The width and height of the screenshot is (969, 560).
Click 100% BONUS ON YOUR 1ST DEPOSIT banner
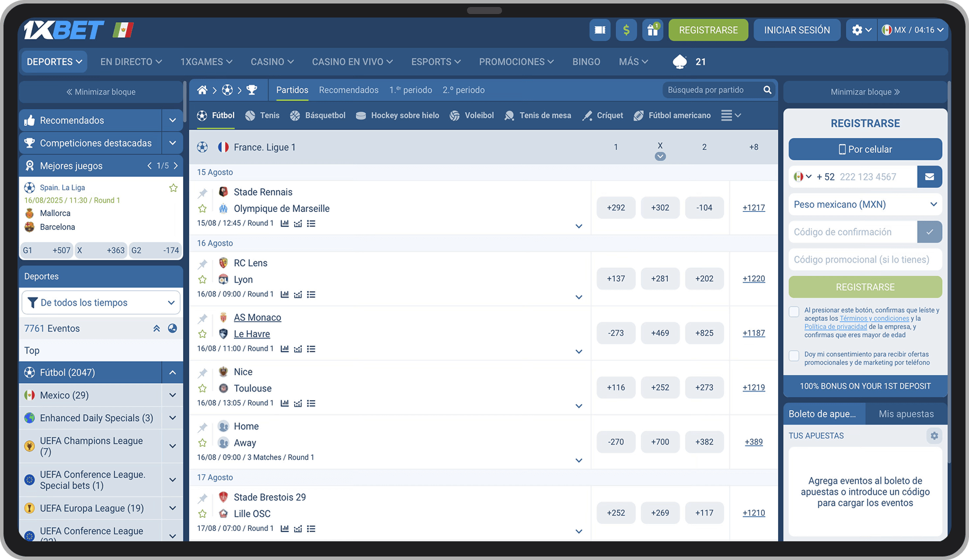pyautogui.click(x=865, y=386)
